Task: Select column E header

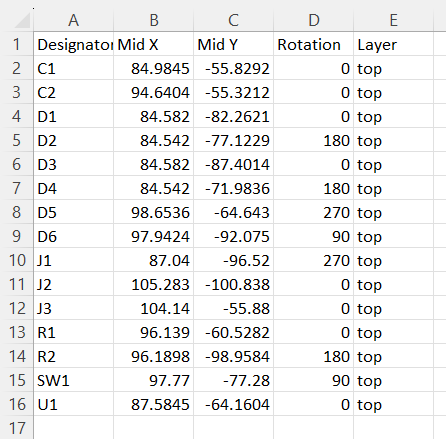Action: pyautogui.click(x=394, y=20)
